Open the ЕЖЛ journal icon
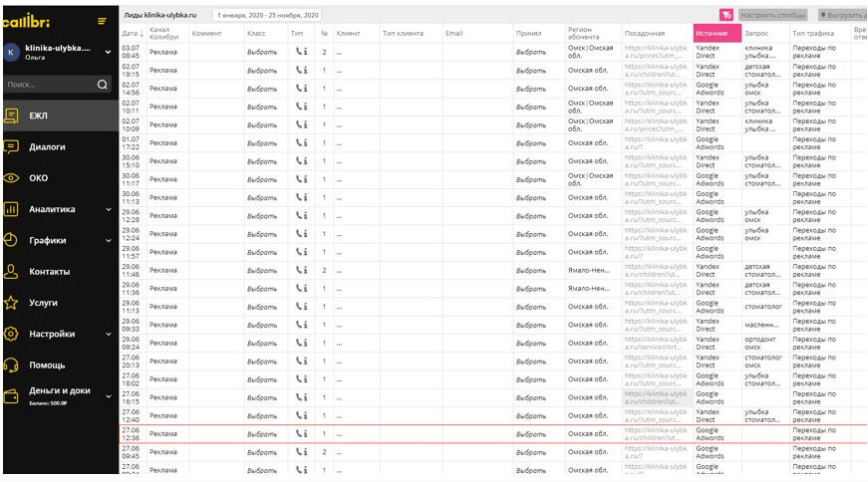 coord(11,116)
